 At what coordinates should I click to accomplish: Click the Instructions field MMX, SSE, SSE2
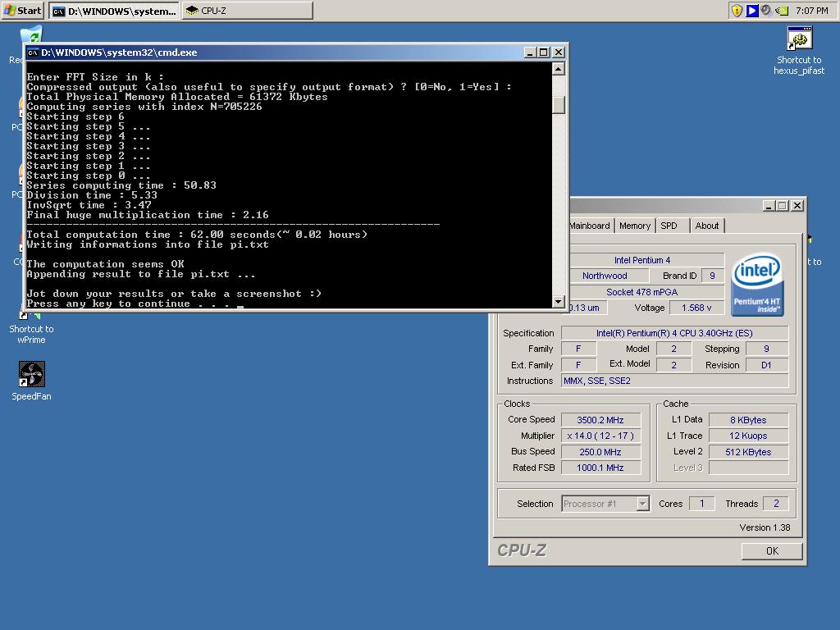674,381
